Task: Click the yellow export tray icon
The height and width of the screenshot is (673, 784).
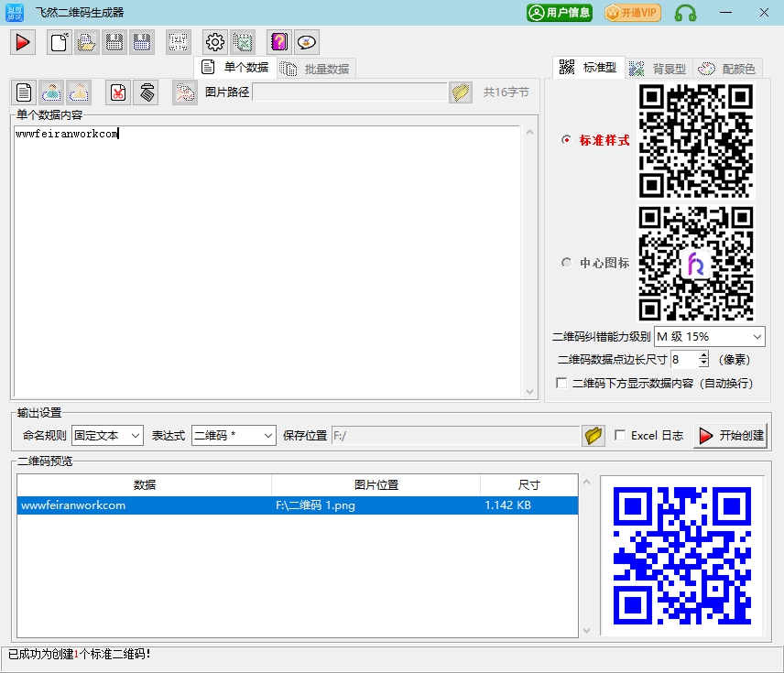Action: [79, 92]
